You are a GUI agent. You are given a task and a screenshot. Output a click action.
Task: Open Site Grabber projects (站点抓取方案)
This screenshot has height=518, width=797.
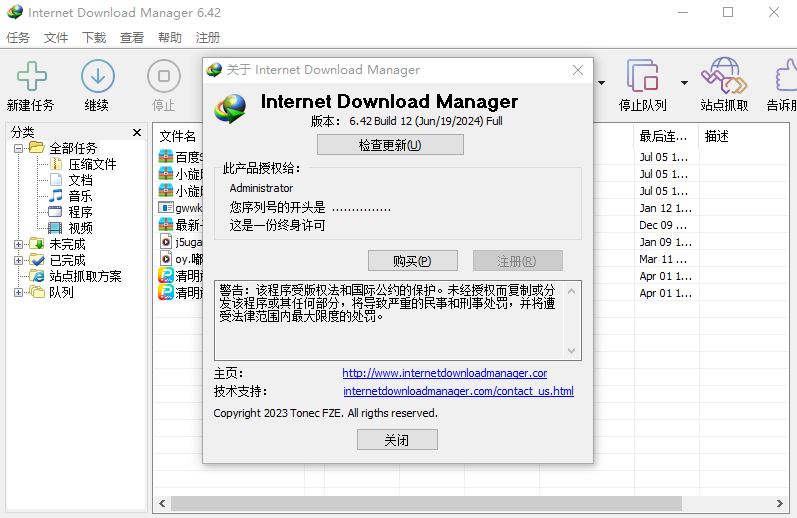click(x=85, y=276)
